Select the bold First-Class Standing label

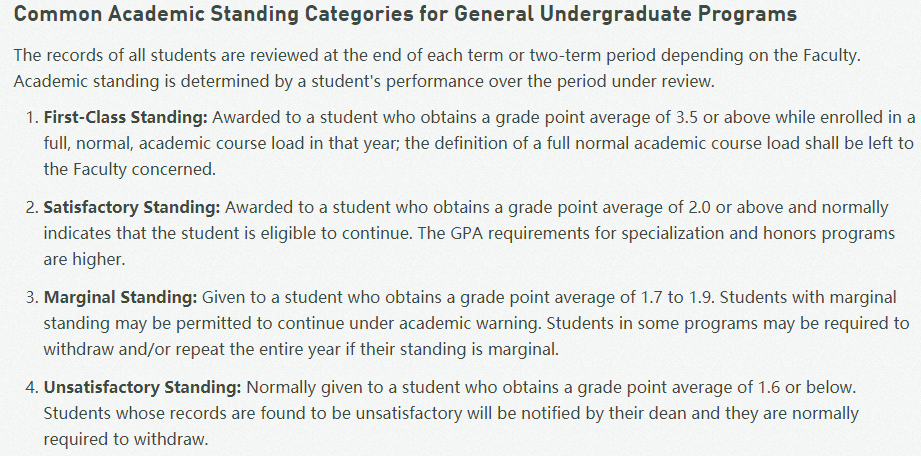click(x=124, y=118)
